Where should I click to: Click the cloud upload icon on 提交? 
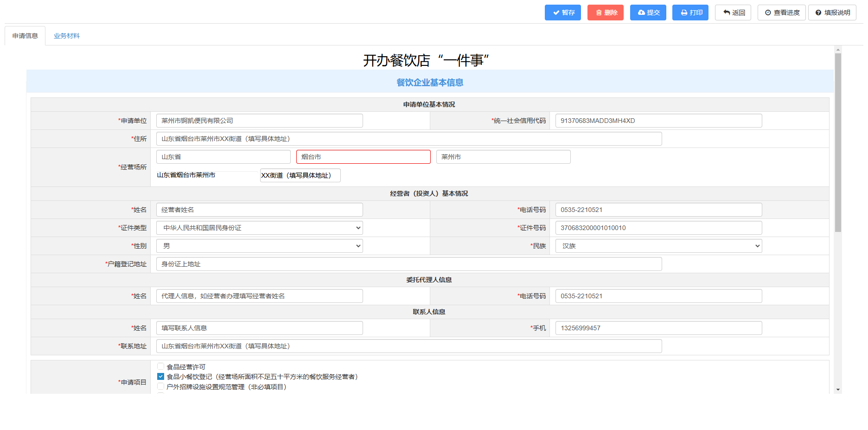pyautogui.click(x=641, y=13)
